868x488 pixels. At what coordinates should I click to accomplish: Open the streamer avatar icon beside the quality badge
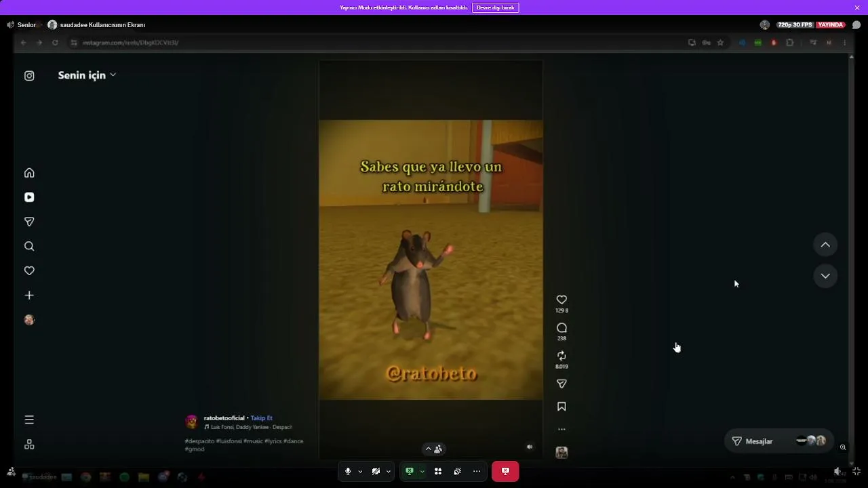click(x=765, y=25)
